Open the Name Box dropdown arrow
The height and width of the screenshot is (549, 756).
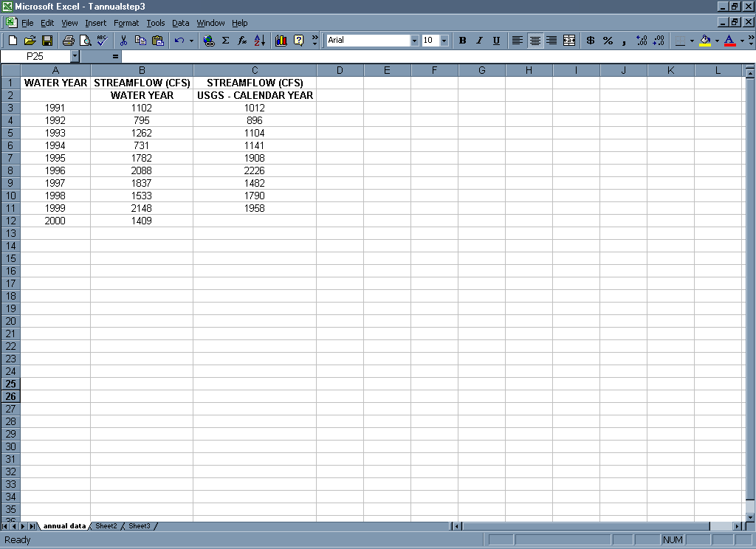[75, 56]
